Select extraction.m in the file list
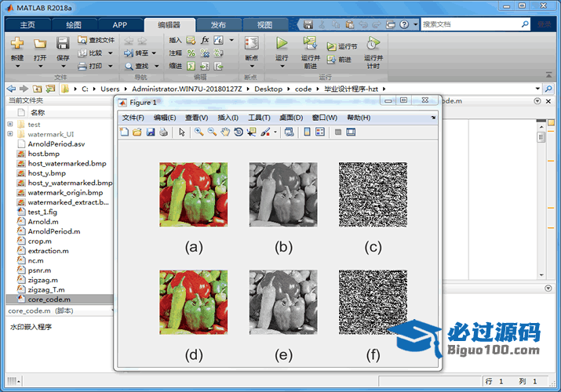The width and height of the screenshot is (561, 392). pos(60,251)
